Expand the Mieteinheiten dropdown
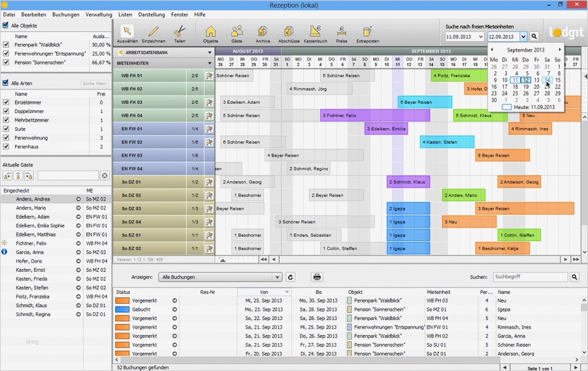588x371 pixels. point(210,63)
